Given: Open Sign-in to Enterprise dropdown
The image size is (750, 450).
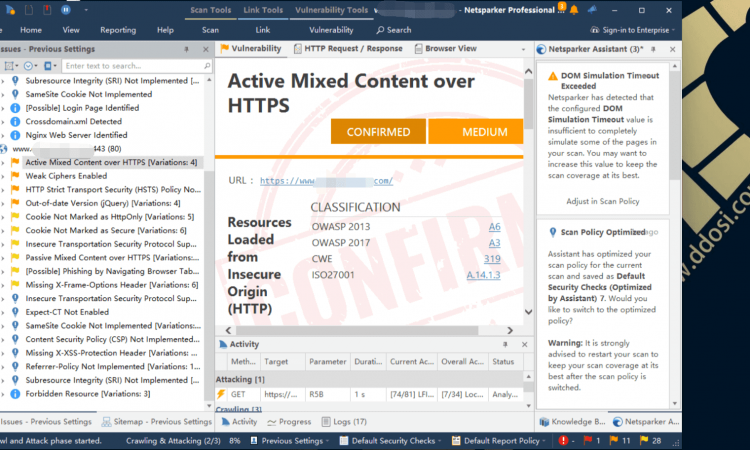Looking at the screenshot, I should (633, 30).
